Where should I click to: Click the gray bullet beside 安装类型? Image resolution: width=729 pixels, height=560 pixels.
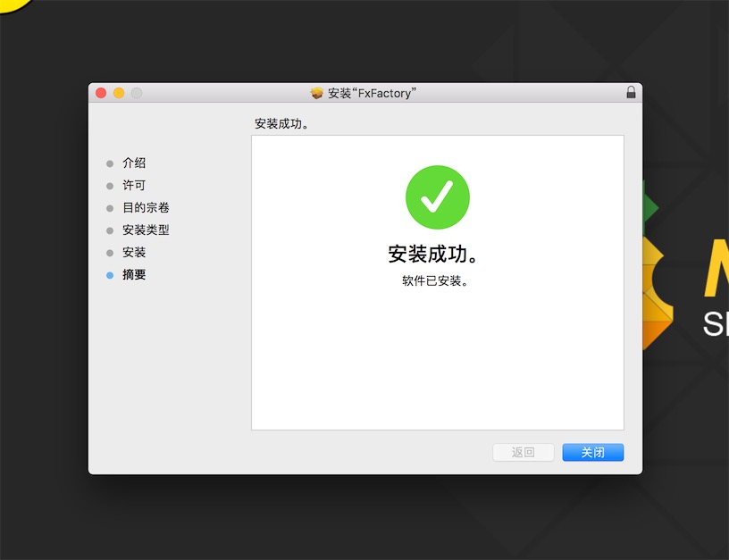click(x=110, y=230)
